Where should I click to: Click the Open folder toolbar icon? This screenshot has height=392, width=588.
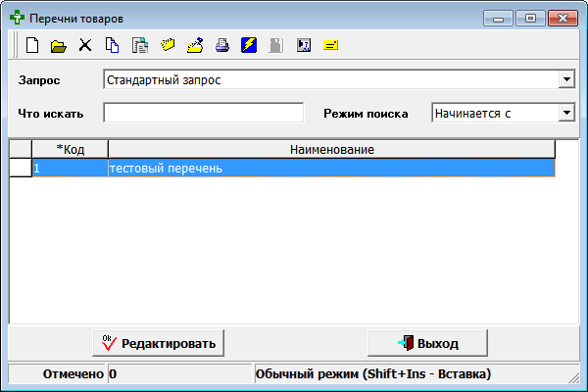tap(58, 45)
